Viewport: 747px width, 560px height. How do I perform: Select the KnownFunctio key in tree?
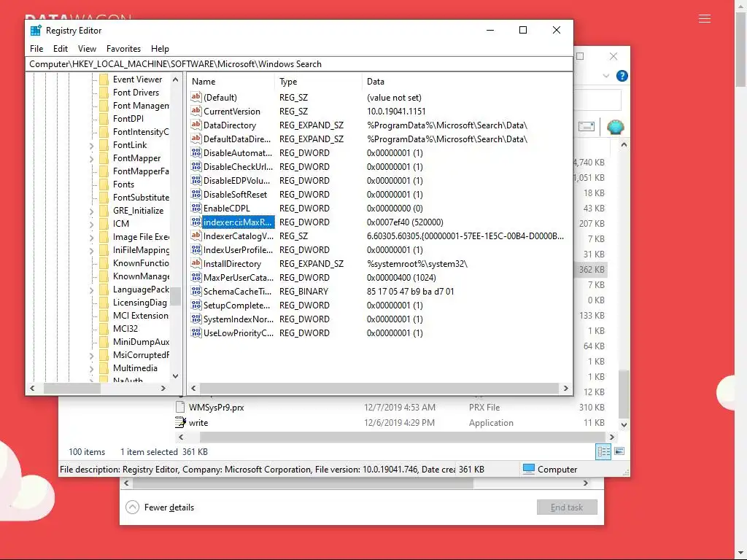[141, 262]
